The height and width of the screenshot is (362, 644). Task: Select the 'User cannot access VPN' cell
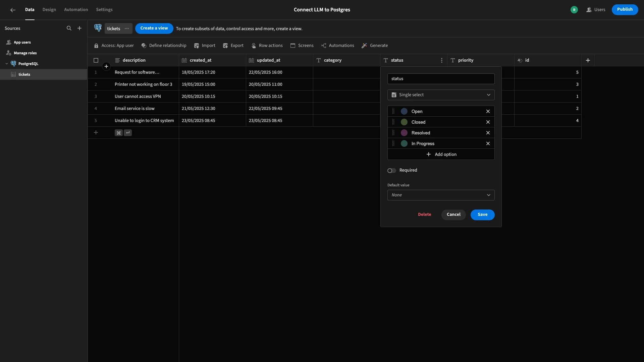pos(145,97)
